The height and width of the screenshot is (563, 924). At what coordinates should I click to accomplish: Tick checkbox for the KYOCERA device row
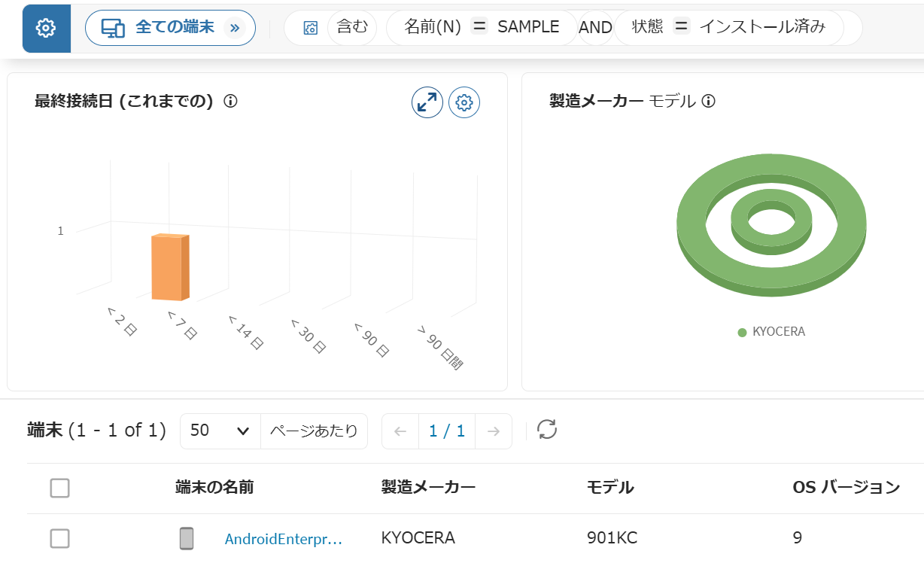point(59,538)
